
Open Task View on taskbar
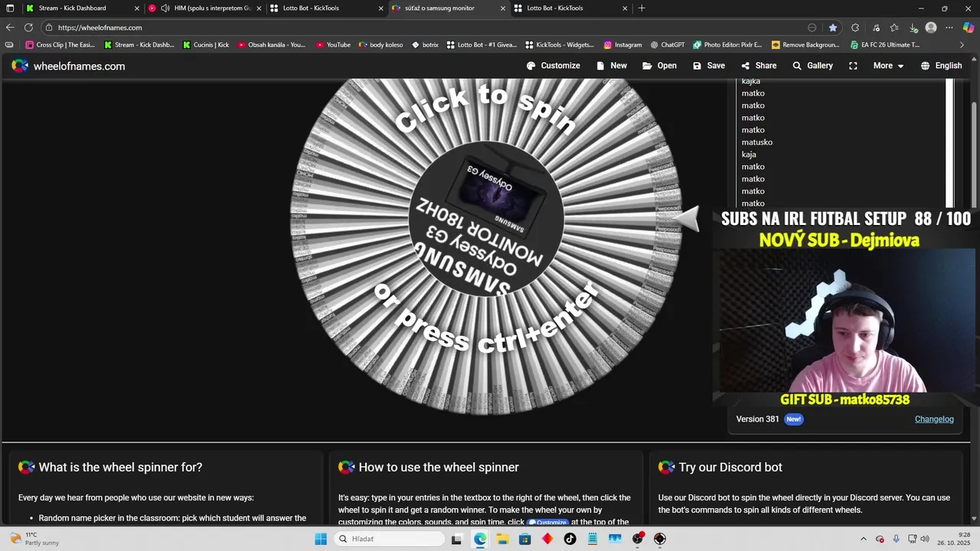click(457, 539)
